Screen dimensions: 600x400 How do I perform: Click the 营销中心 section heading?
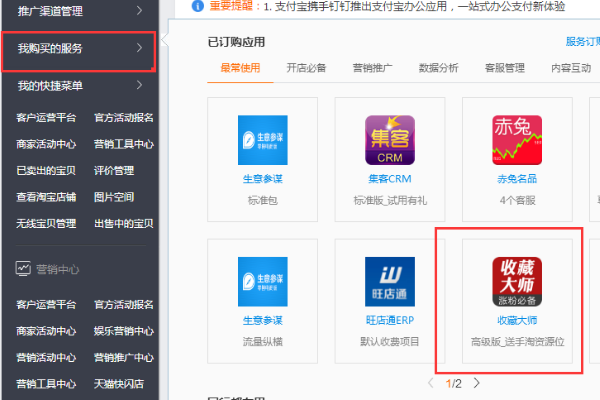(x=57, y=269)
